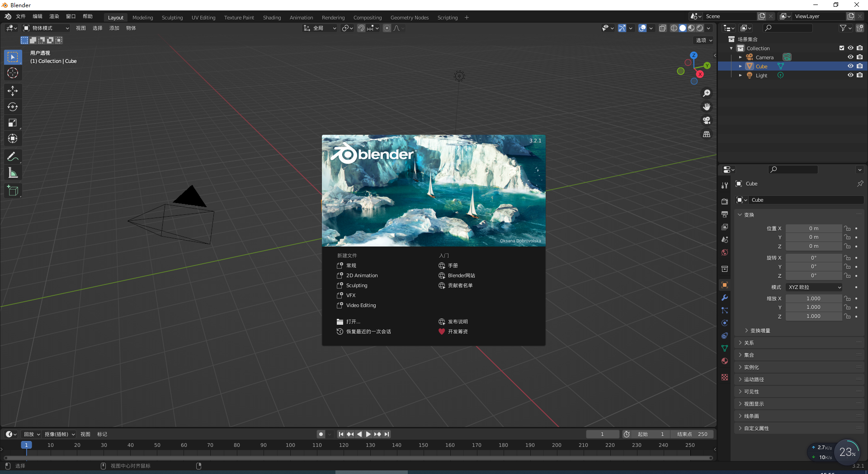Select the 3D Cursor tool

point(13,73)
